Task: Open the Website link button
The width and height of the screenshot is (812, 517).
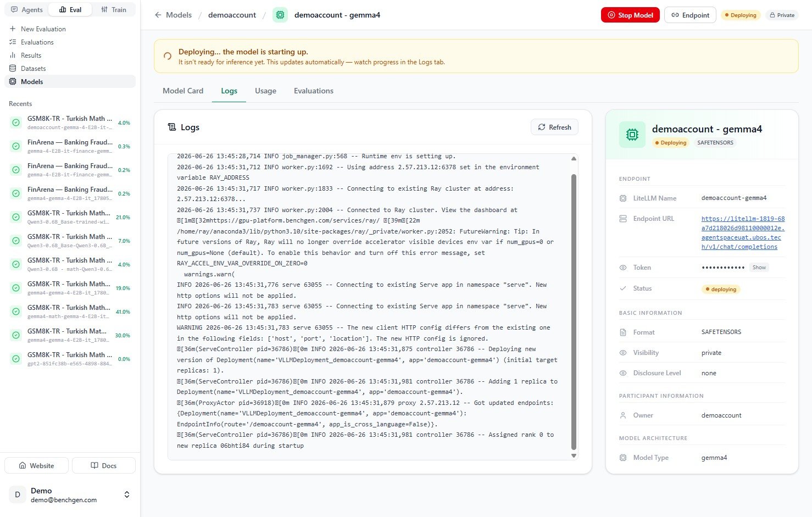Action: (x=37, y=465)
